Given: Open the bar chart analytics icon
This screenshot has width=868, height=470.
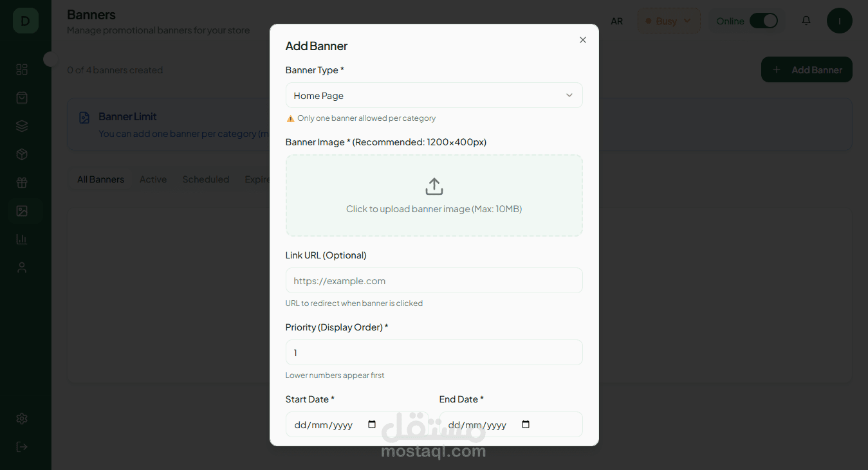Looking at the screenshot, I should click(22, 239).
